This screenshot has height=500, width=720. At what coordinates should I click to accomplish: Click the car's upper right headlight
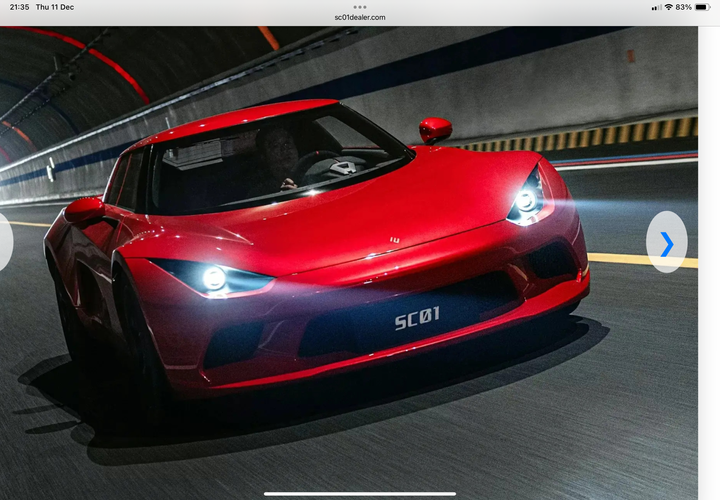527,200
